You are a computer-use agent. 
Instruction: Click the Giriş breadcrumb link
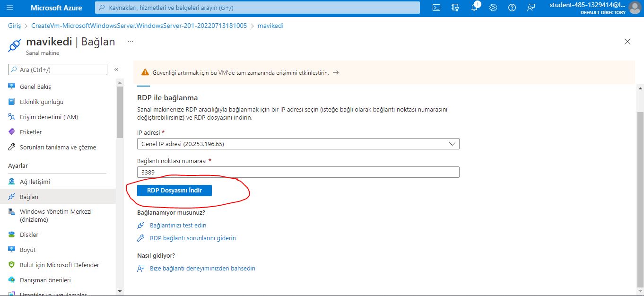(14, 26)
